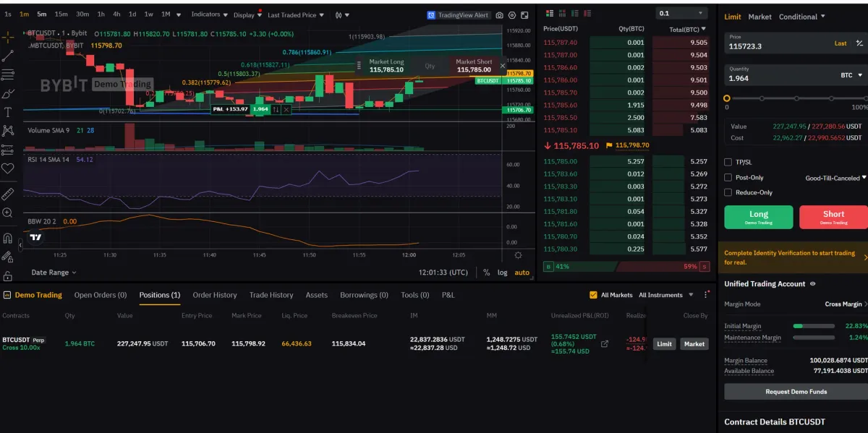The image size is (868, 433).
Task: Open the Fibonacci tools in left toolbar
Action: 8,74
